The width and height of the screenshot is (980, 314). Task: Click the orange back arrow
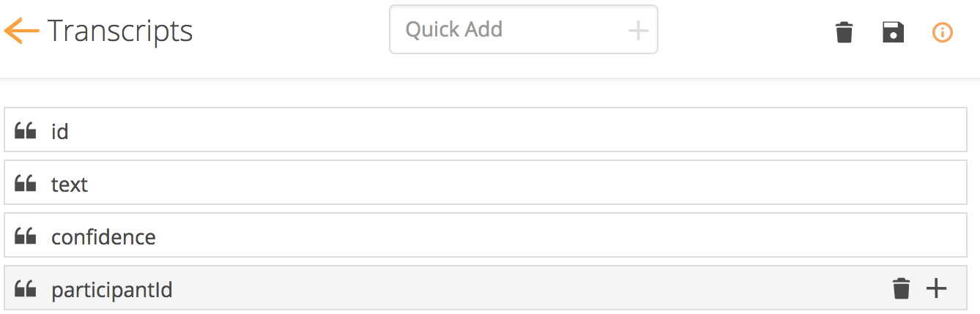(21, 31)
